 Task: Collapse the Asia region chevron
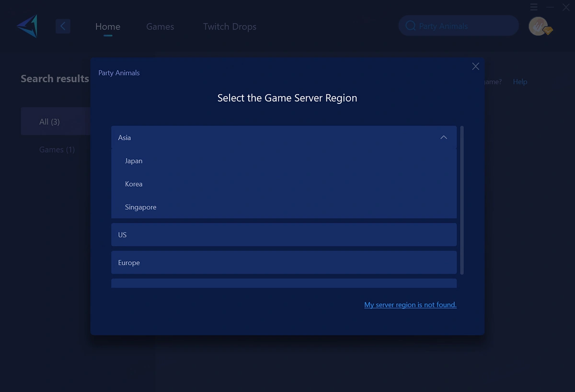coord(444,137)
